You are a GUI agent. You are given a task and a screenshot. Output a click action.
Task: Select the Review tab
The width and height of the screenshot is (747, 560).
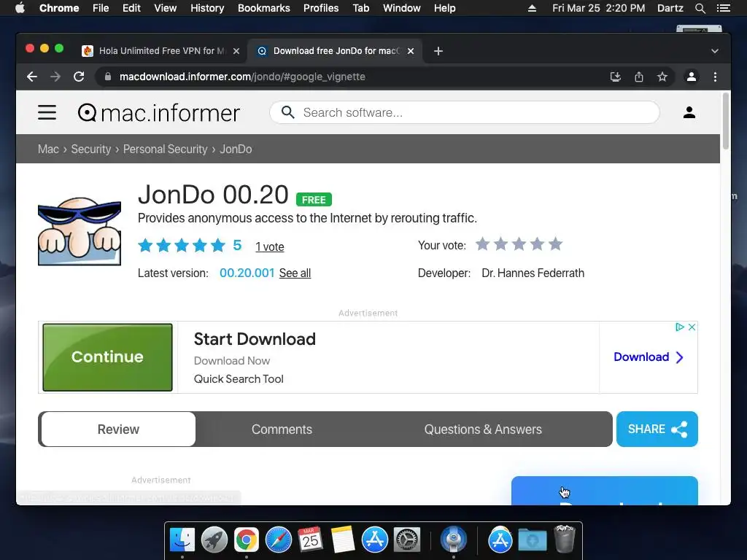118,429
